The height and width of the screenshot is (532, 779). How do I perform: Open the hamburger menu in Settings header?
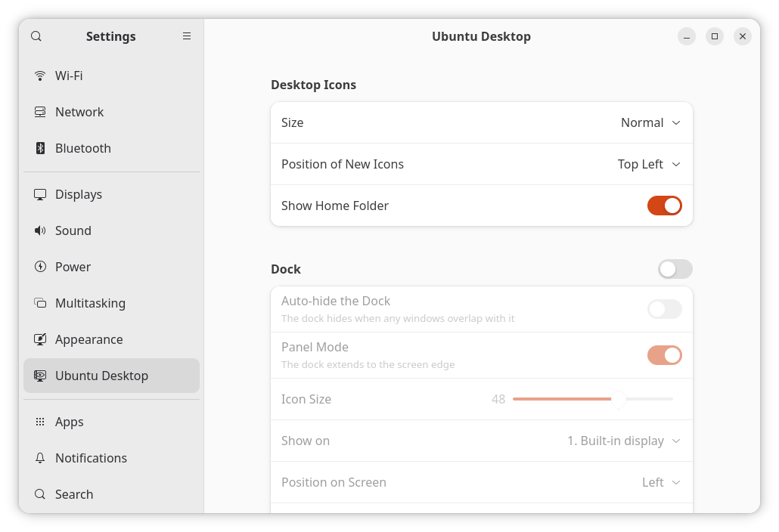(x=187, y=36)
